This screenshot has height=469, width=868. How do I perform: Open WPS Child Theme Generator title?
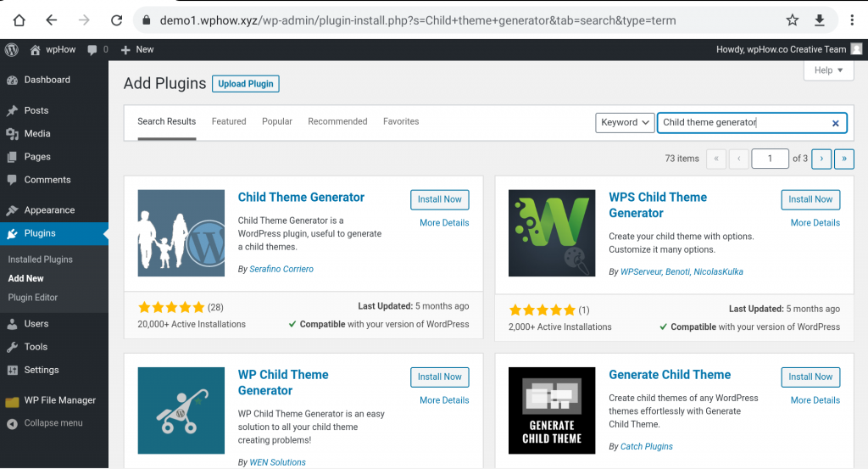(658, 205)
